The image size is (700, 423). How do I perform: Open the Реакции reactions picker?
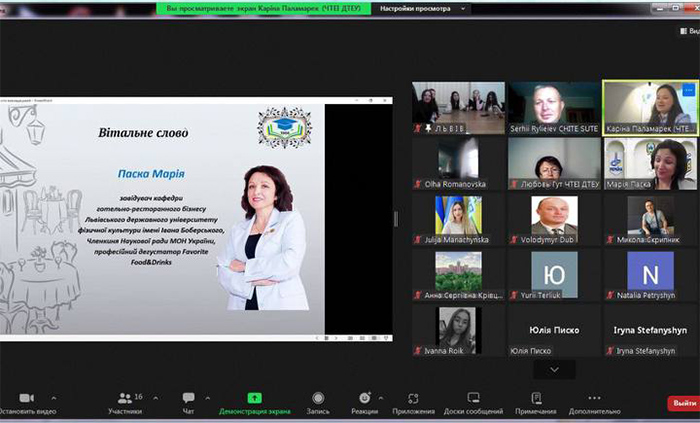point(364,402)
